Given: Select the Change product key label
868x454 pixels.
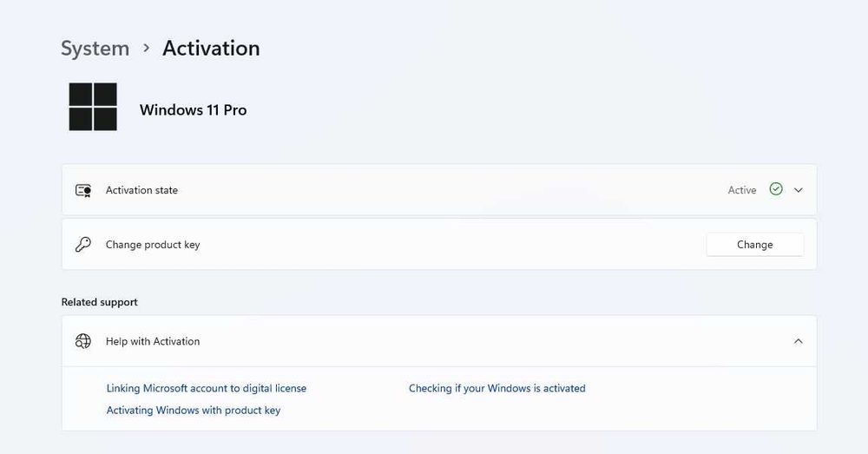Looking at the screenshot, I should click(x=153, y=245).
